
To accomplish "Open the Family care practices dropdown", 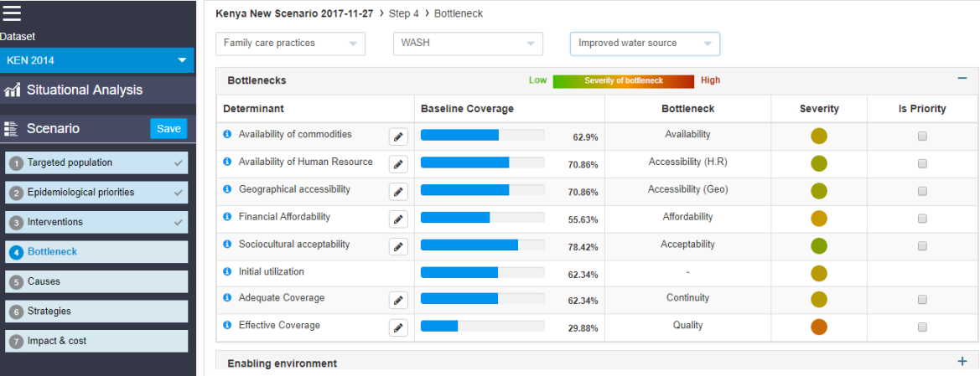I will [x=290, y=44].
